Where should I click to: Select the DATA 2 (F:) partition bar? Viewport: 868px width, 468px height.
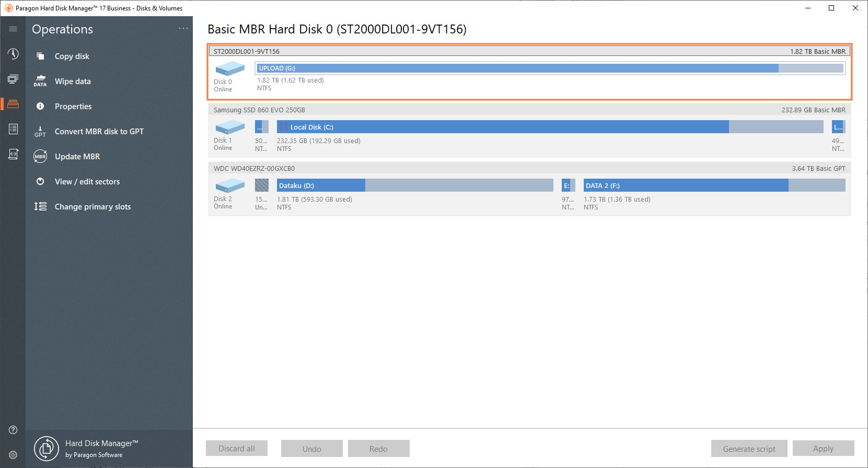click(714, 185)
